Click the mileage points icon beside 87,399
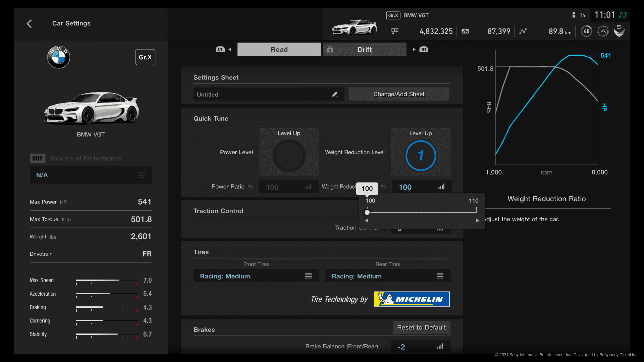 click(x=465, y=31)
